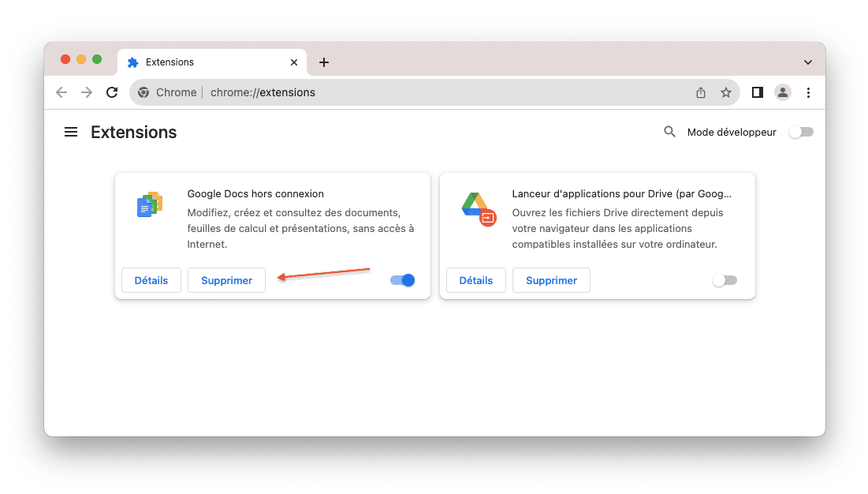Search extensions with the magnifier icon

[x=669, y=132]
